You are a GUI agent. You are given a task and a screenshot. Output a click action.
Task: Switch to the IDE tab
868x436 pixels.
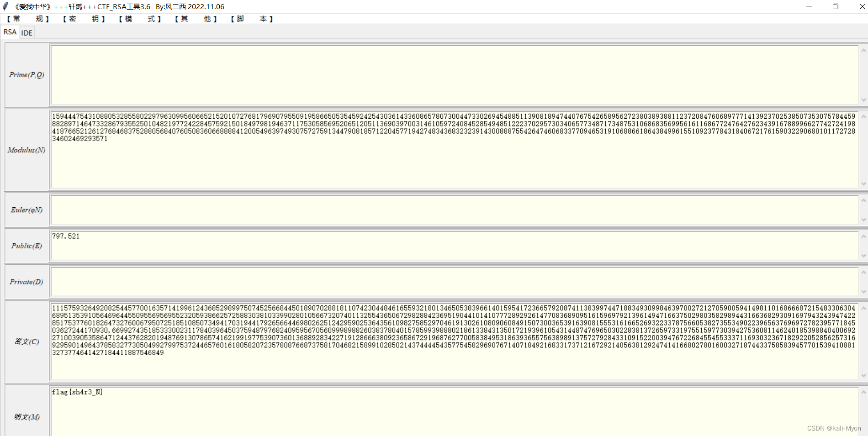[26, 32]
